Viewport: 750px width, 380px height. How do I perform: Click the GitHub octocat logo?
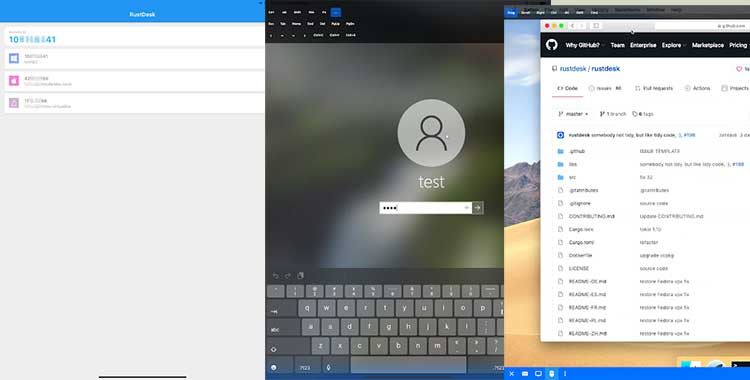[x=551, y=45]
